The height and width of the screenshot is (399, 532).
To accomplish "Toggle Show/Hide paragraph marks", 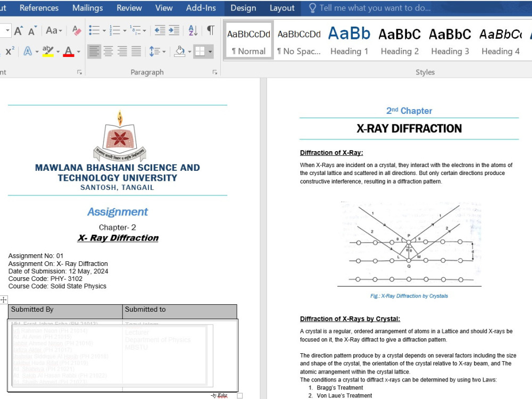I will [x=210, y=30].
